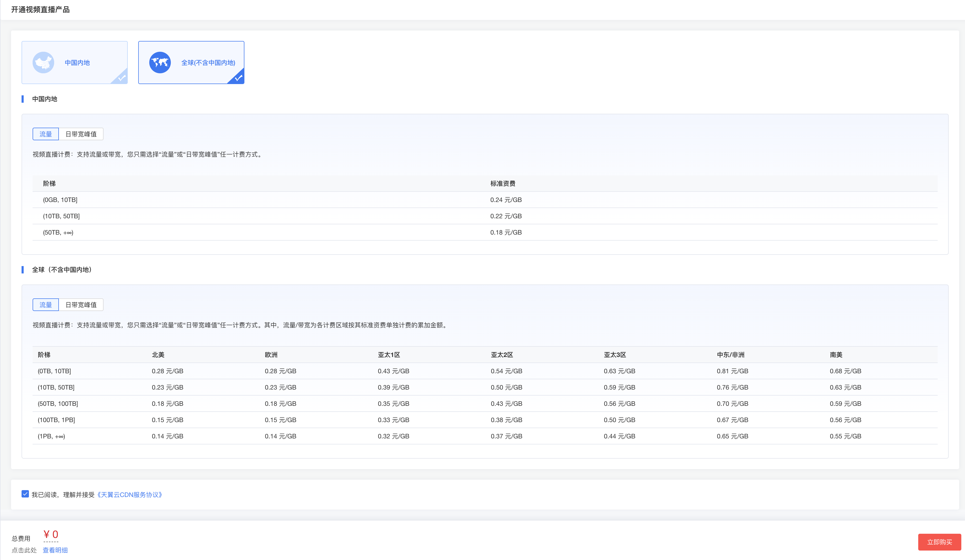Click the 亚太1区 column header

389,354
